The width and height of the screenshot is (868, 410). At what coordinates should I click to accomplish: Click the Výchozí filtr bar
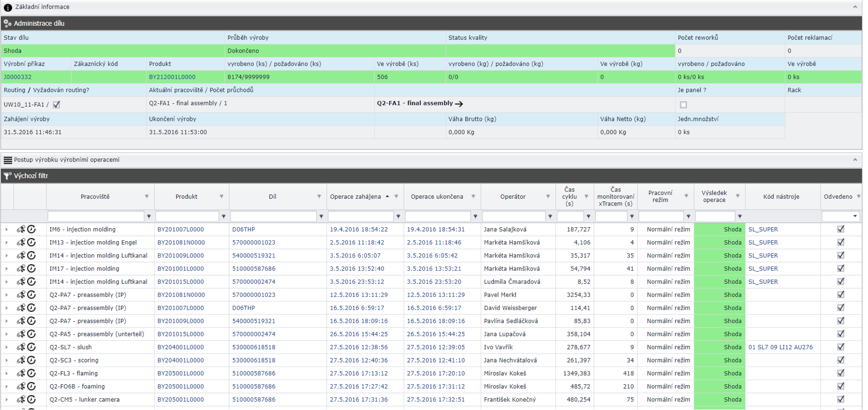point(31,176)
